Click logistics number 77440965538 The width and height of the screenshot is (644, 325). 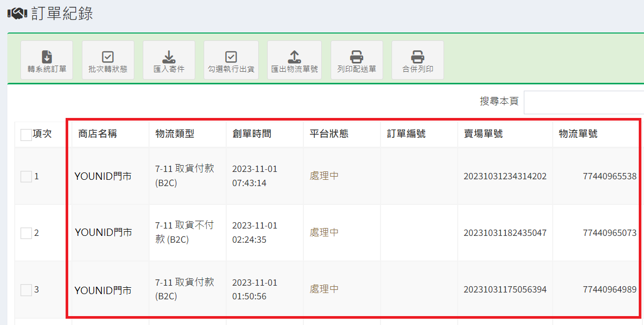tap(609, 177)
